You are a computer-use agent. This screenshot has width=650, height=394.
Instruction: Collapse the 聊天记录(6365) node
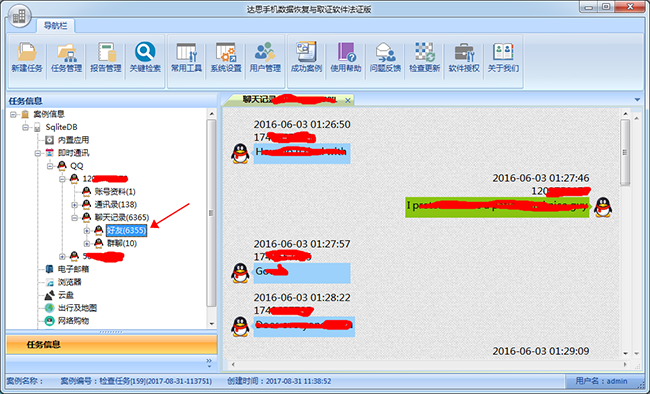tap(74, 217)
